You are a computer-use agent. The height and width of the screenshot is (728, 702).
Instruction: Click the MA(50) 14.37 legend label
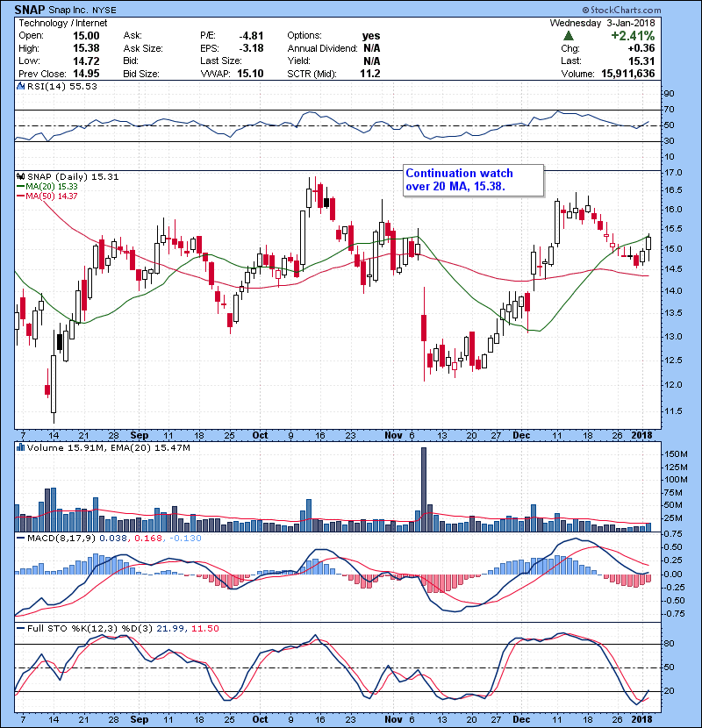pyautogui.click(x=51, y=196)
